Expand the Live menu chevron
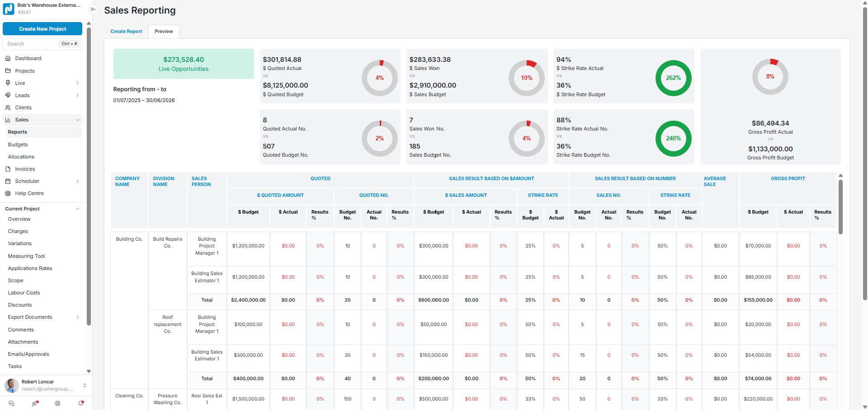 pos(78,83)
